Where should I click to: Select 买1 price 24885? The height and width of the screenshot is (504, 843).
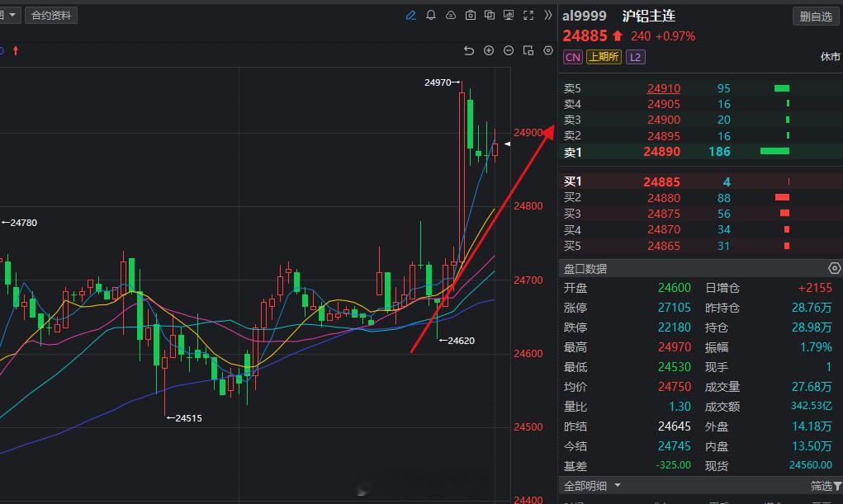click(662, 182)
